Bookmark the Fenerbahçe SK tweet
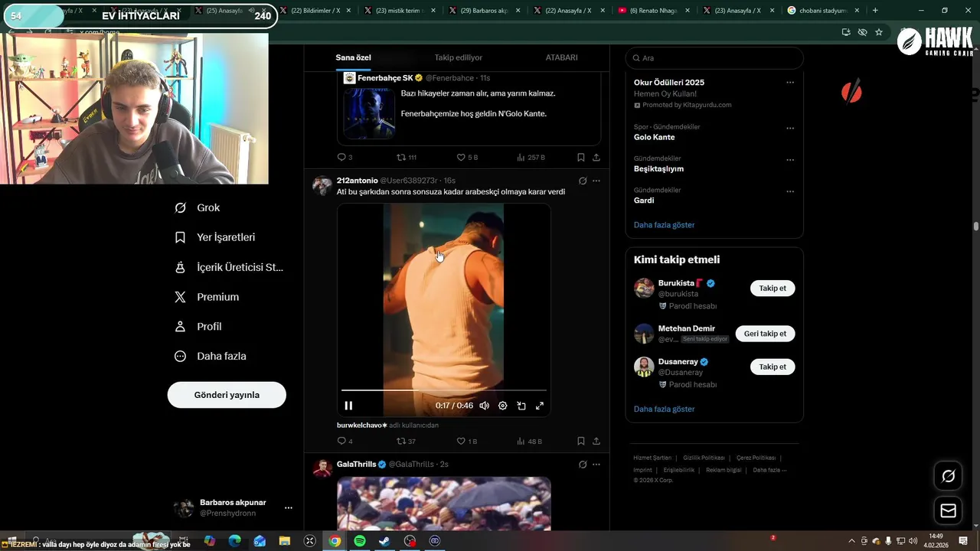The width and height of the screenshot is (980, 551). pyautogui.click(x=581, y=157)
